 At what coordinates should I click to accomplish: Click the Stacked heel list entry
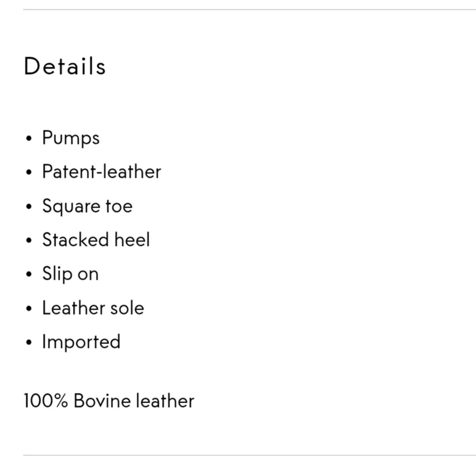[96, 240]
